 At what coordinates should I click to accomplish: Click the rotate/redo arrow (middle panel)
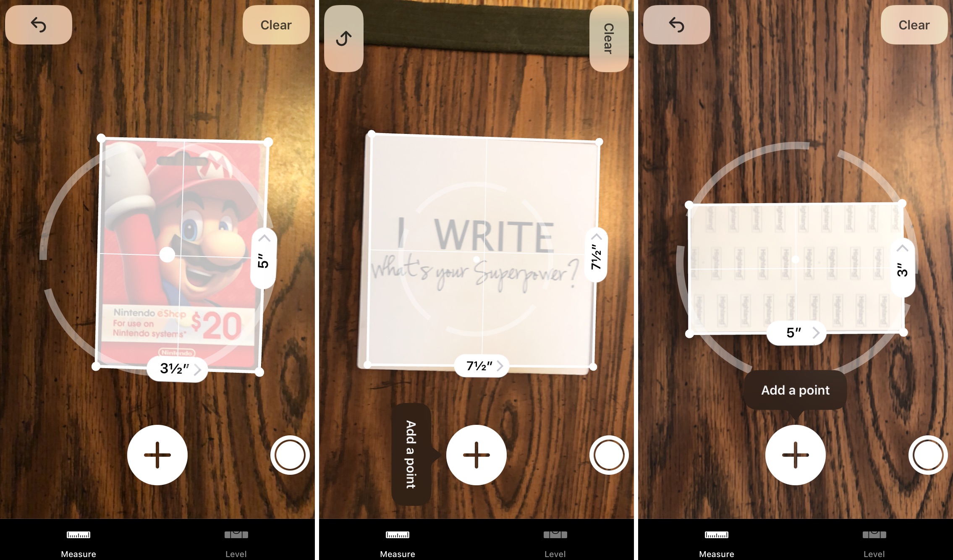tap(344, 37)
